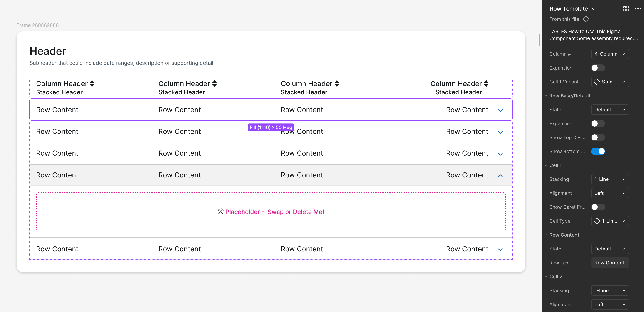Click the go-to-main-component diamond icon
Viewport: 644px width, 312px height.
pyautogui.click(x=586, y=19)
